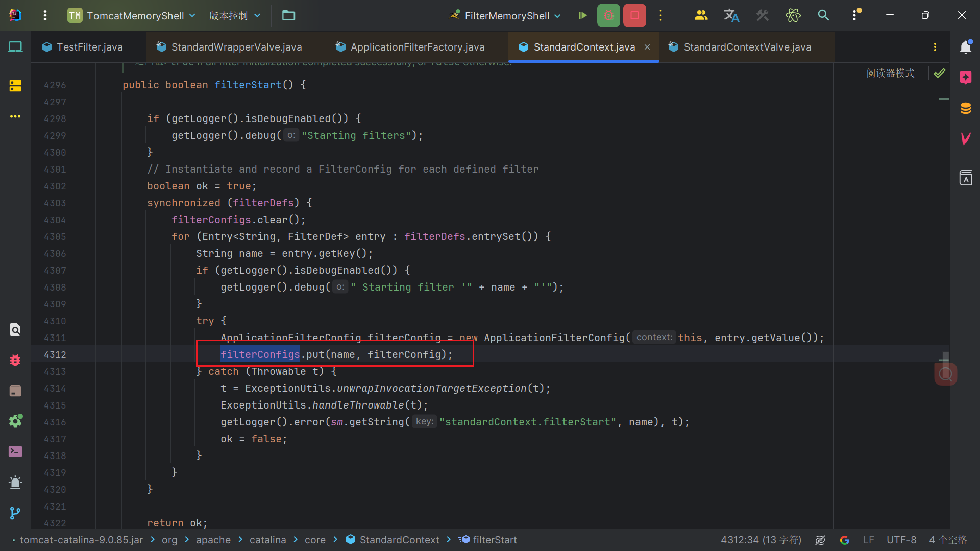Viewport: 980px width, 551px height.
Task: Open the Debug tool window red bug
Action: coord(15,361)
